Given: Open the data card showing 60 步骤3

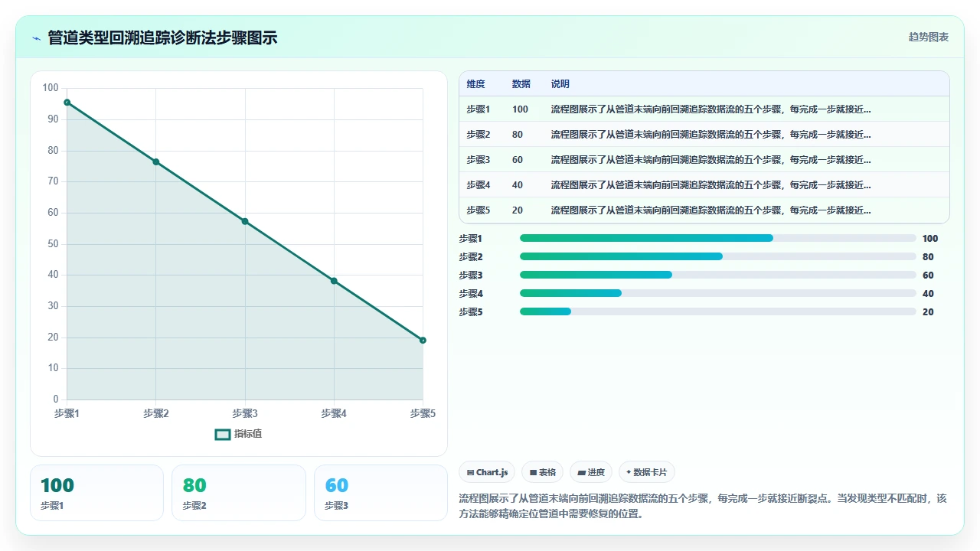Looking at the screenshot, I should coord(381,493).
